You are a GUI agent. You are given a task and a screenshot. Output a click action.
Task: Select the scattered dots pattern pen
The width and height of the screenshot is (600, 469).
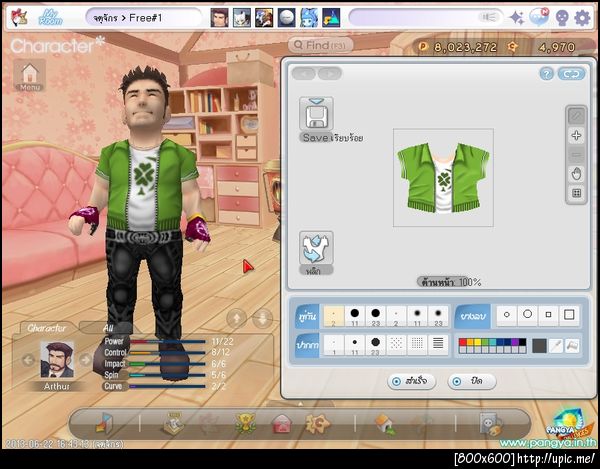396,344
